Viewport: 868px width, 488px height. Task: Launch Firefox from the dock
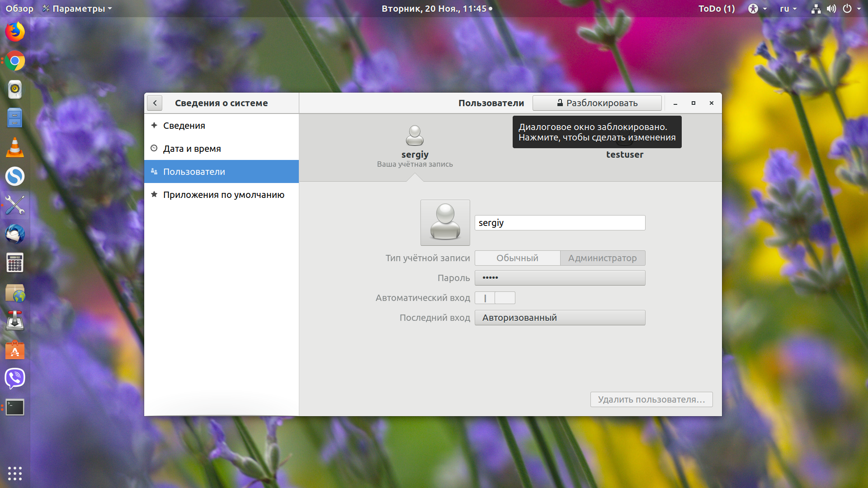click(x=15, y=32)
